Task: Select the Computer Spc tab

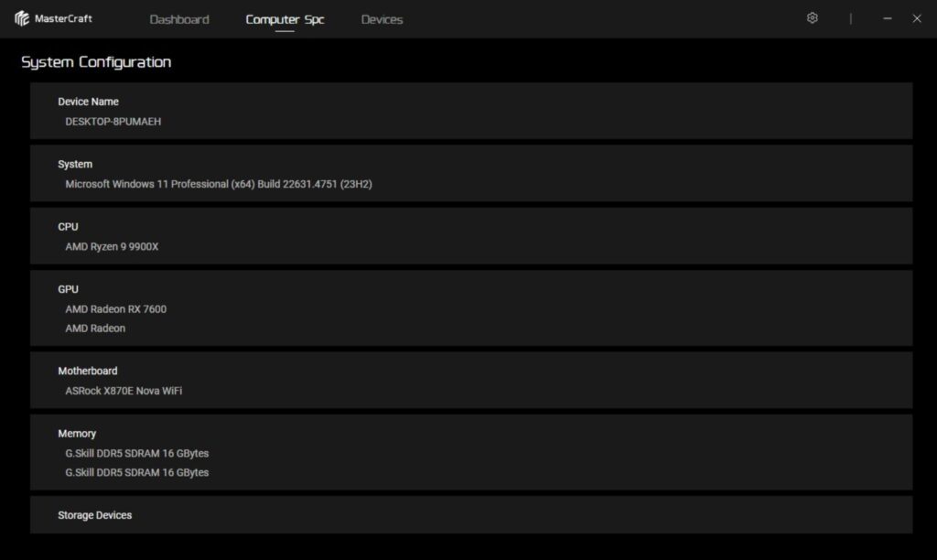Action: tap(285, 20)
